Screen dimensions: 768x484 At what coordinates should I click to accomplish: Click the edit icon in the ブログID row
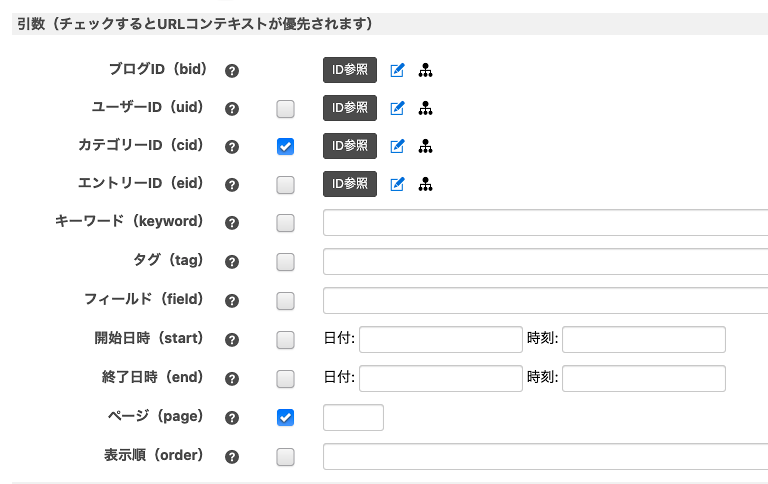[x=397, y=70]
